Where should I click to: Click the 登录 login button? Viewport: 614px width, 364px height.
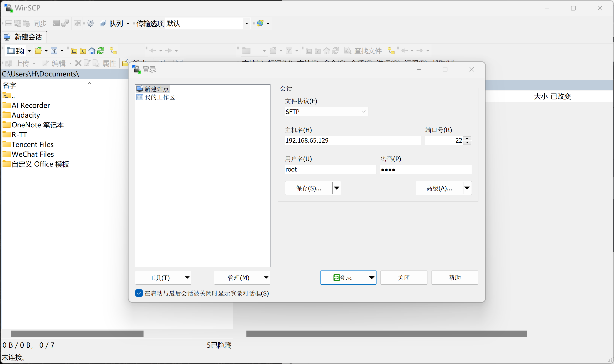tap(344, 277)
